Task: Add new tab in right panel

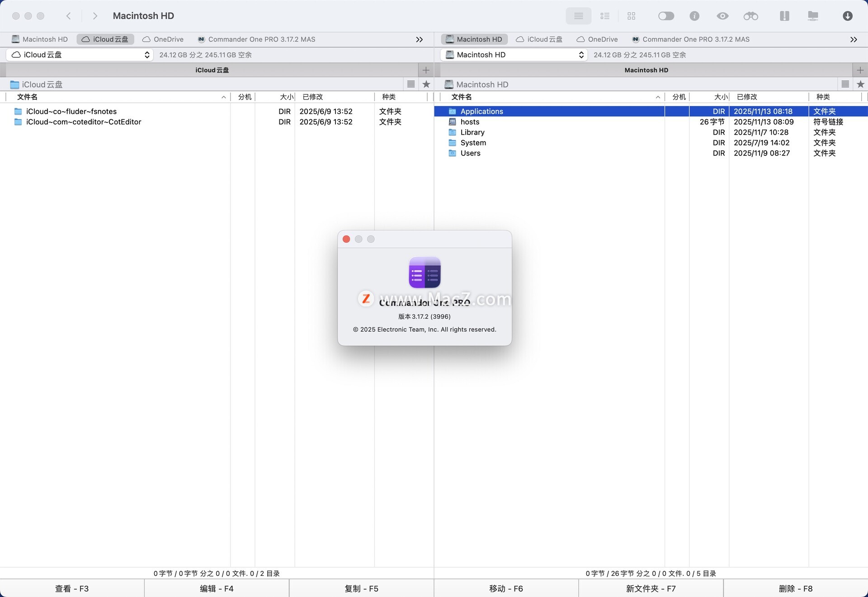Action: click(x=860, y=70)
